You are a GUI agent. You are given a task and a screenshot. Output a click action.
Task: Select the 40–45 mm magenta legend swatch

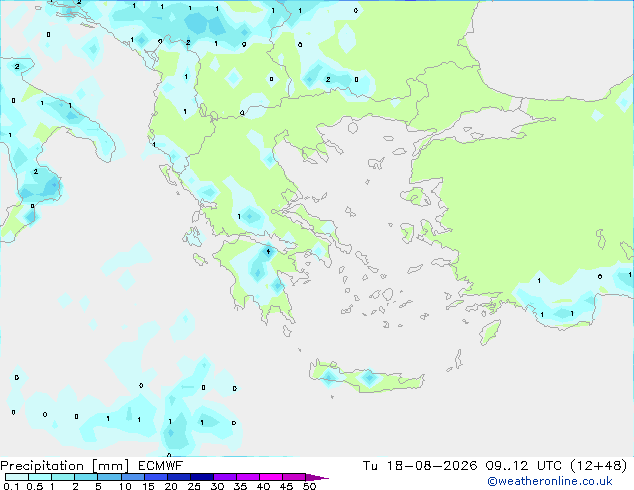(x=271, y=477)
